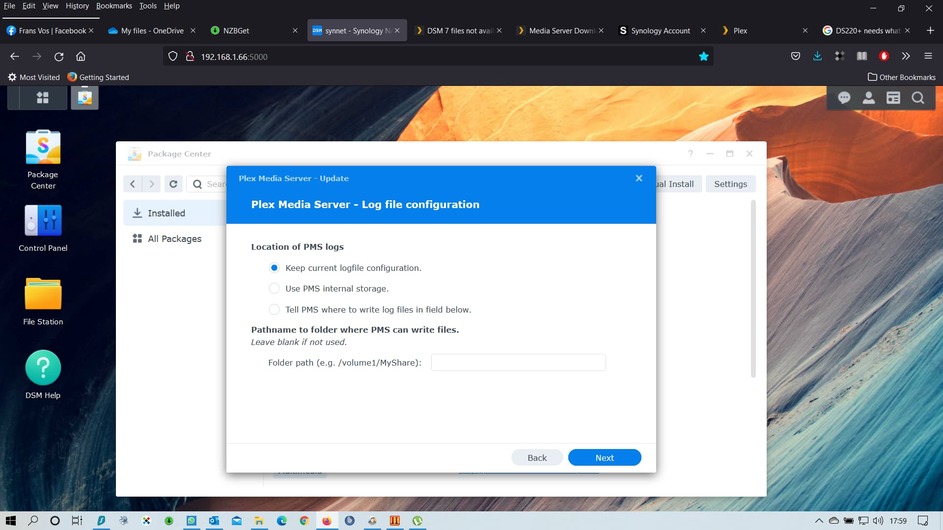Switch to the NZBGet tab
The height and width of the screenshot is (530, 943).
point(253,31)
